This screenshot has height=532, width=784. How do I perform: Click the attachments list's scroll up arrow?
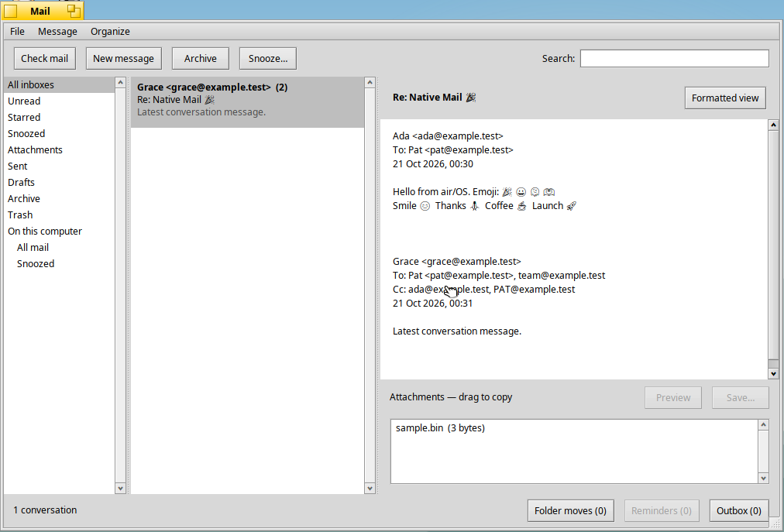click(x=764, y=425)
